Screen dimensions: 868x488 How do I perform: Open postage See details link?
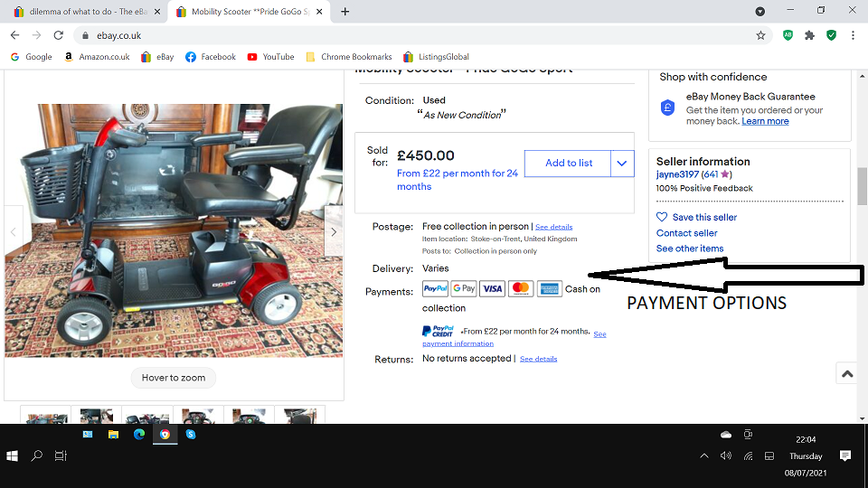tap(553, 227)
